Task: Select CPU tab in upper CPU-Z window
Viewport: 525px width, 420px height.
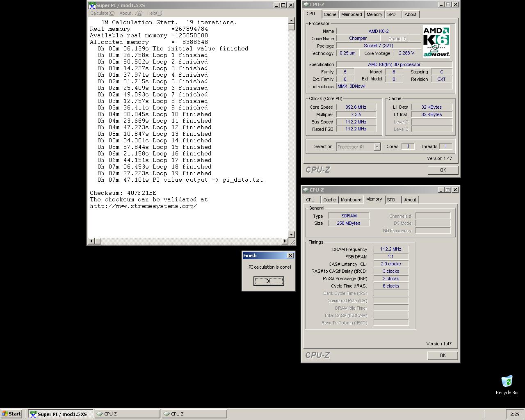Action: tap(311, 14)
